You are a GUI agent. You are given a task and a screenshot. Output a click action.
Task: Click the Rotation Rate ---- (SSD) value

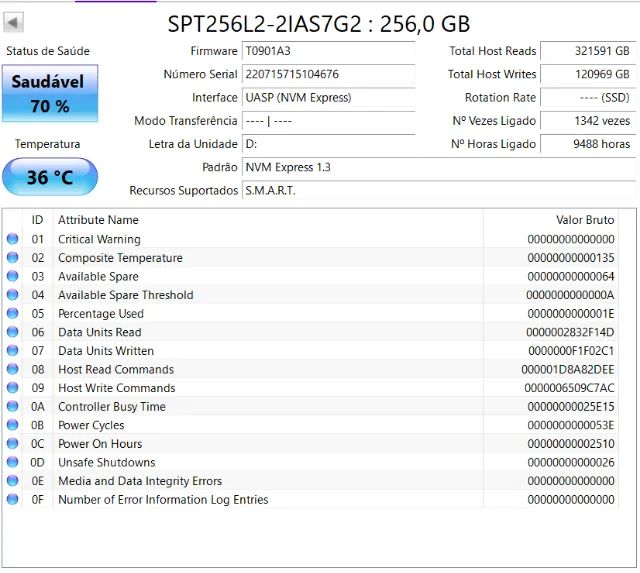pyautogui.click(x=588, y=98)
